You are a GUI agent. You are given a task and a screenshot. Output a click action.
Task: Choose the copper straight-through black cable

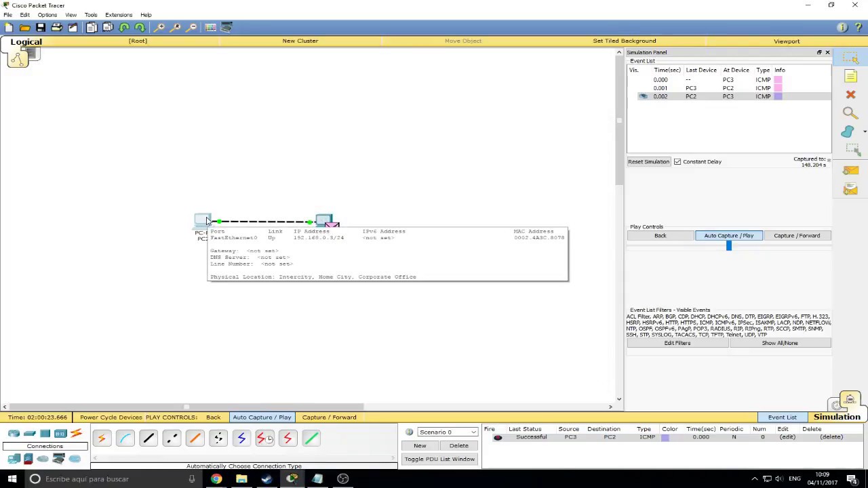tap(149, 439)
